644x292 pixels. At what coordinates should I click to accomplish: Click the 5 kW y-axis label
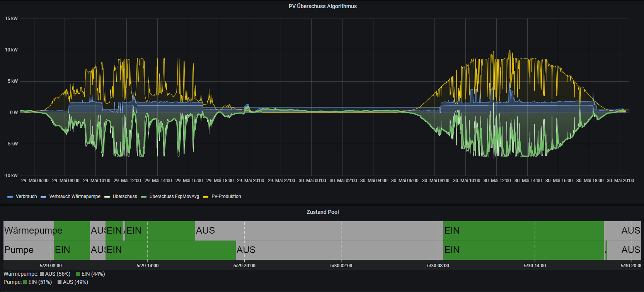[x=13, y=81]
